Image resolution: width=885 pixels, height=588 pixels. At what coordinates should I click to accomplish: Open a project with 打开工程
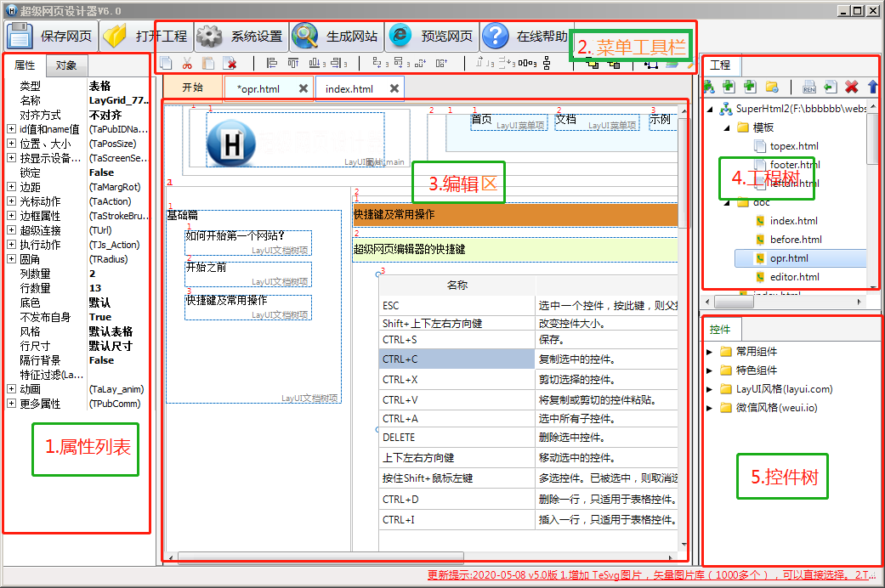pyautogui.click(x=146, y=37)
